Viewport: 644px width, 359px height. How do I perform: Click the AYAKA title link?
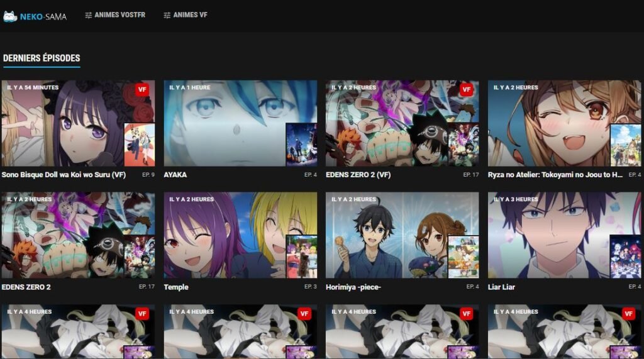click(175, 175)
